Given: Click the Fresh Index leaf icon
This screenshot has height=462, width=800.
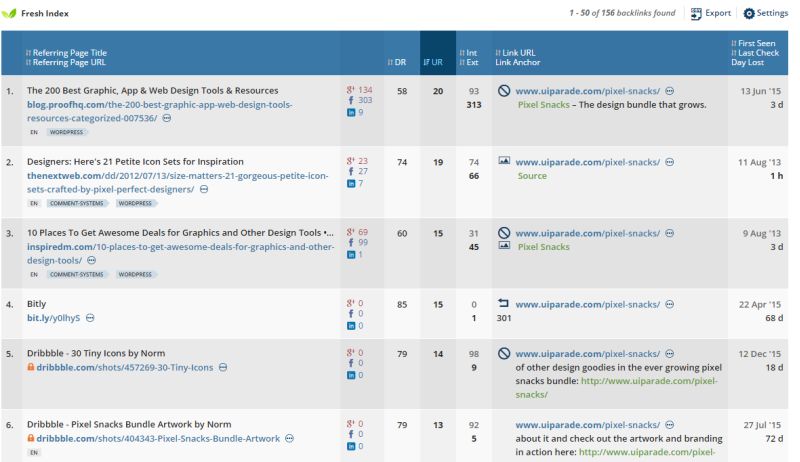Looking at the screenshot, I should (9, 13).
